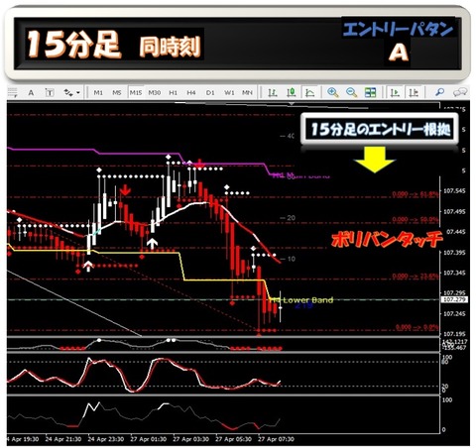
Task: Tile chart windows with grid icon
Action: pos(370,93)
